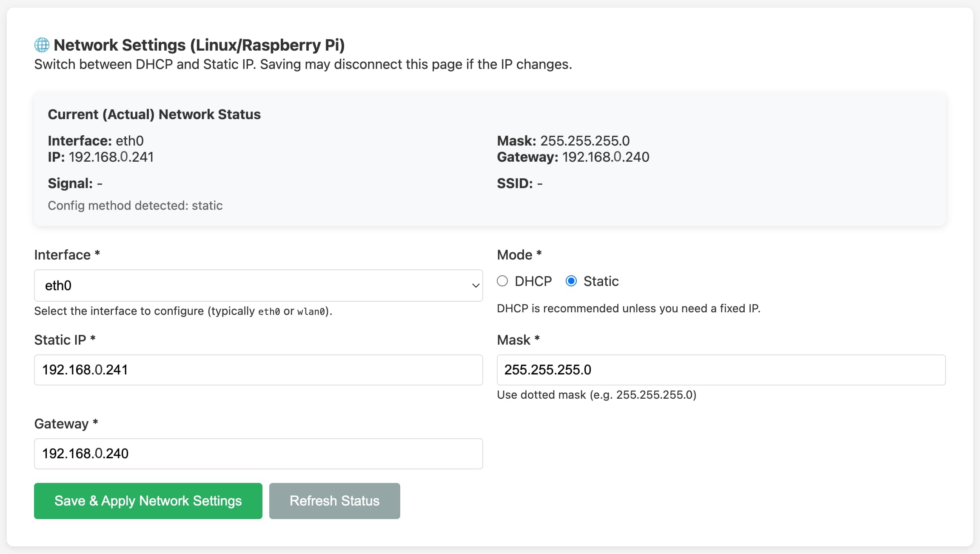The image size is (980, 554).
Task: Click the Static mode label text
Action: click(601, 281)
